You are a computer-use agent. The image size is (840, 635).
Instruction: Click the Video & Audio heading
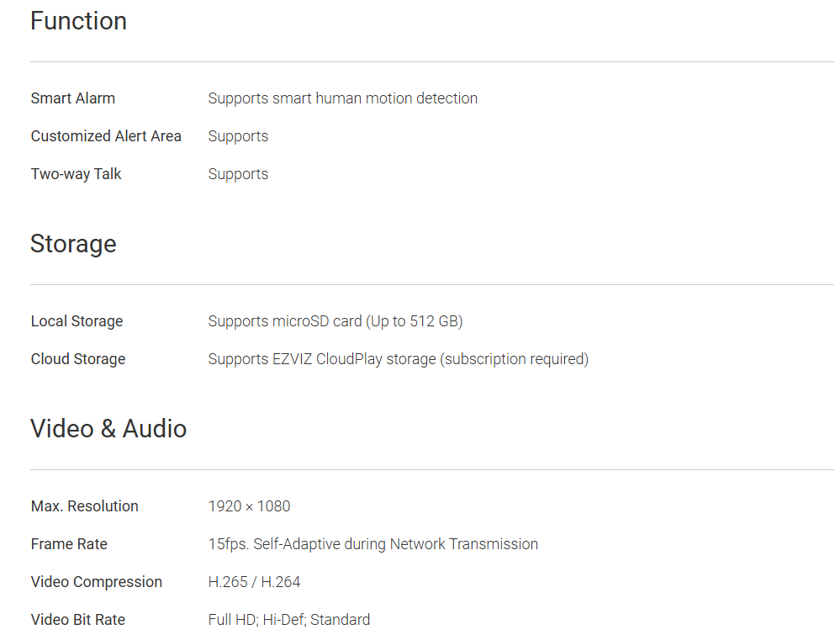tap(108, 429)
